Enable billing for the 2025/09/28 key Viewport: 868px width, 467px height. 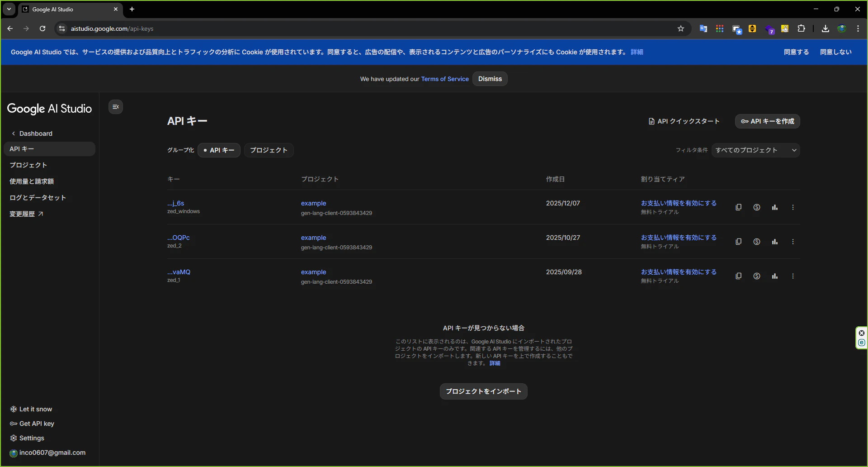(679, 272)
